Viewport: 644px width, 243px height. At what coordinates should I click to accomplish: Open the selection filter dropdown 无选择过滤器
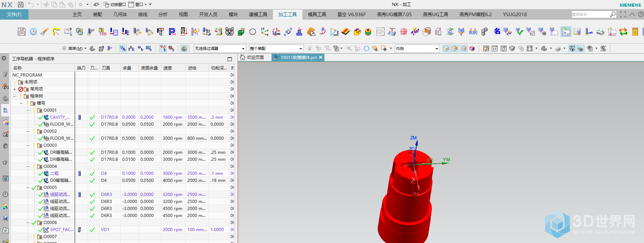220,48
